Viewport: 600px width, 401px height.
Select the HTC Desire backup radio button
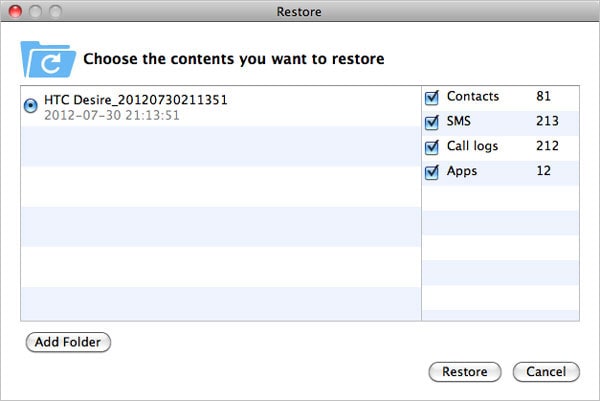click(x=32, y=103)
